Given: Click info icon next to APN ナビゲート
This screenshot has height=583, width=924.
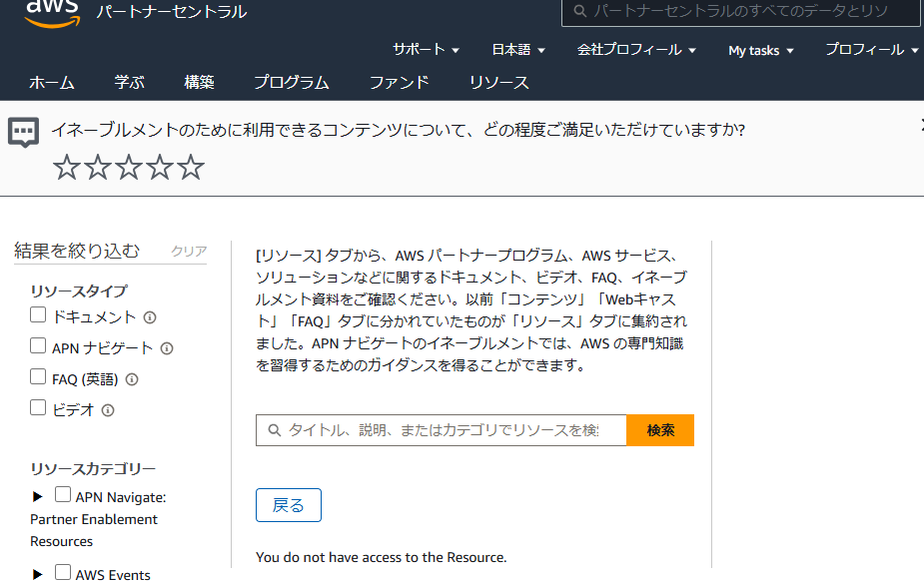Looking at the screenshot, I should point(168,348).
